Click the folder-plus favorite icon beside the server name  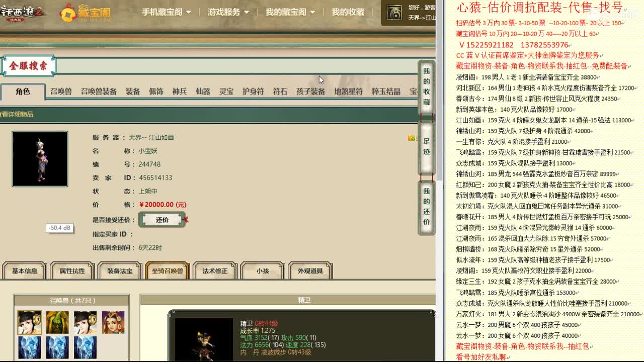pos(412,138)
